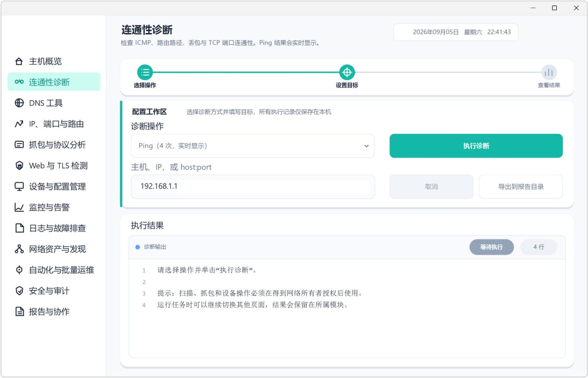The height and width of the screenshot is (378, 588).
Task: Click the 查看结果 step label
Action: coord(549,85)
